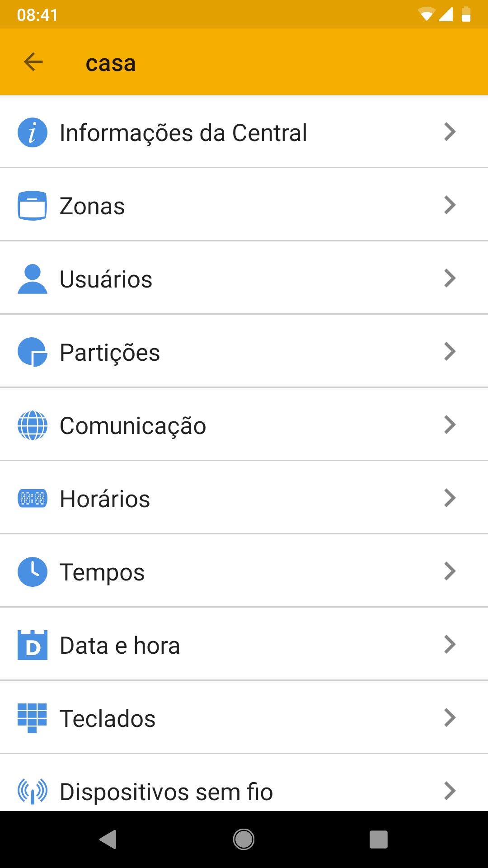Tap the back arrow in header
This screenshot has height=868, width=488.
[x=33, y=62]
